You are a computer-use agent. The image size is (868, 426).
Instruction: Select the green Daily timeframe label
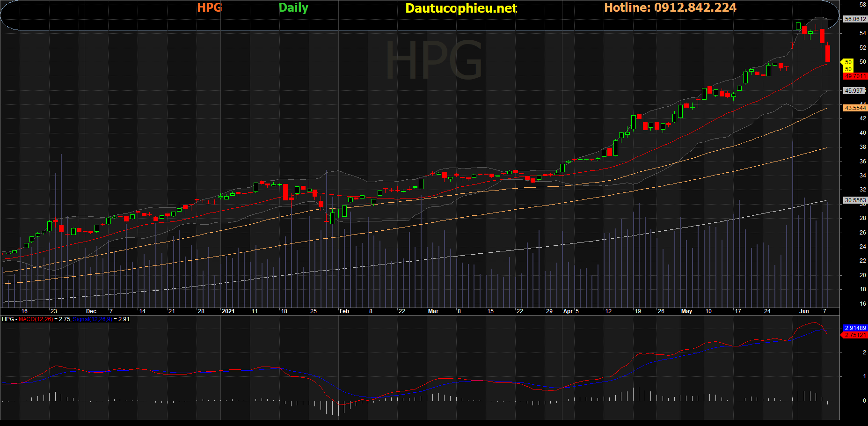pos(293,8)
